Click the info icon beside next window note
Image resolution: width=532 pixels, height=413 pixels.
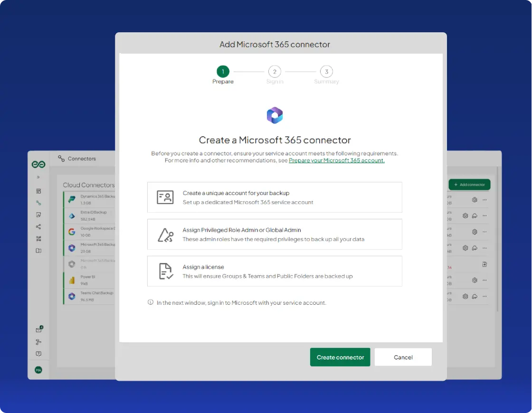(x=150, y=302)
